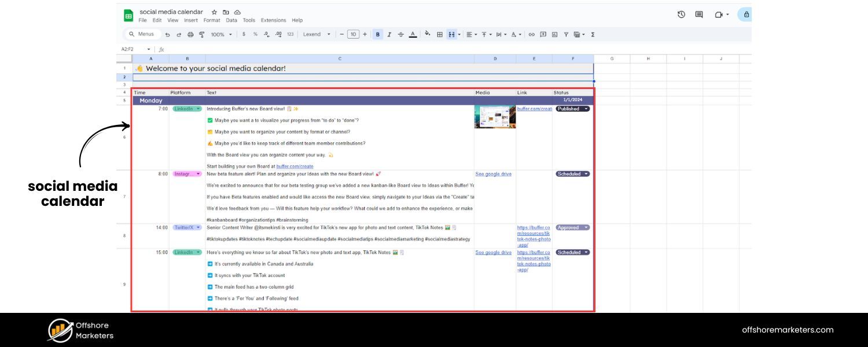Open the Format menu
Viewport: 868px width, 347px height.
[x=212, y=20]
